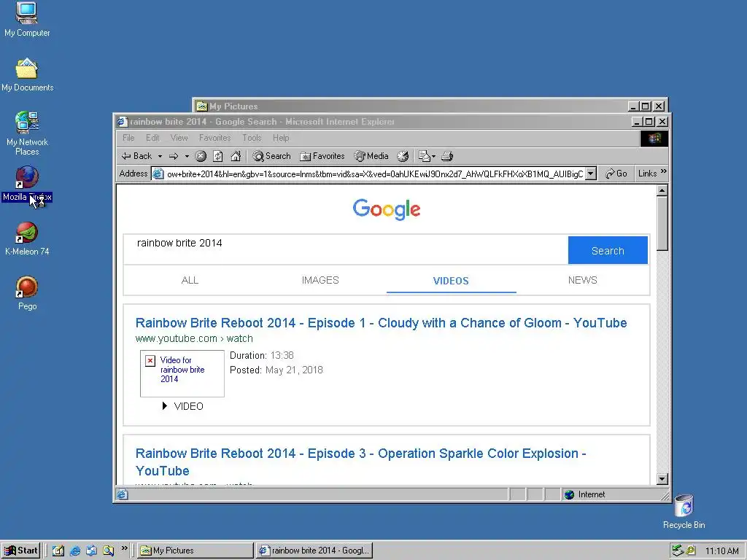This screenshot has height=560, width=747.
Task: Click the blue Search button
Action: click(x=608, y=251)
